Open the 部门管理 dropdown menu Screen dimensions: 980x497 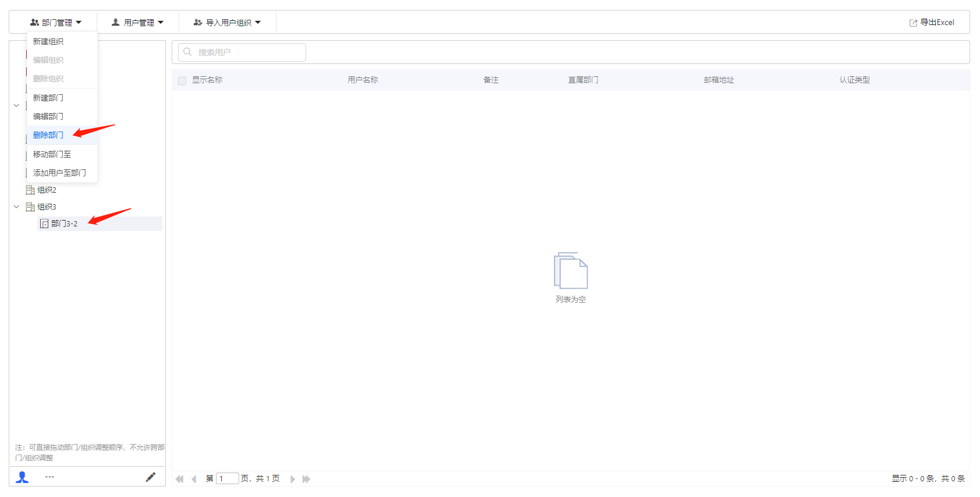(x=56, y=23)
